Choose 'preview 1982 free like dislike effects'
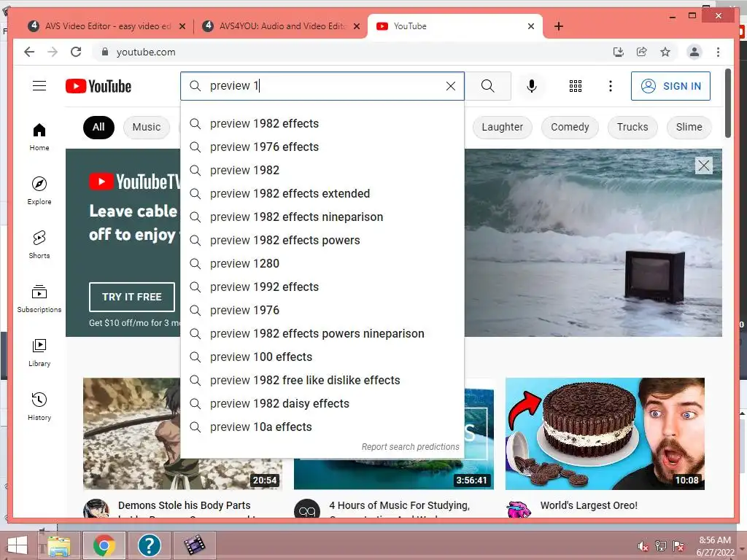Screen dimensions: 747x560 [322, 381]
